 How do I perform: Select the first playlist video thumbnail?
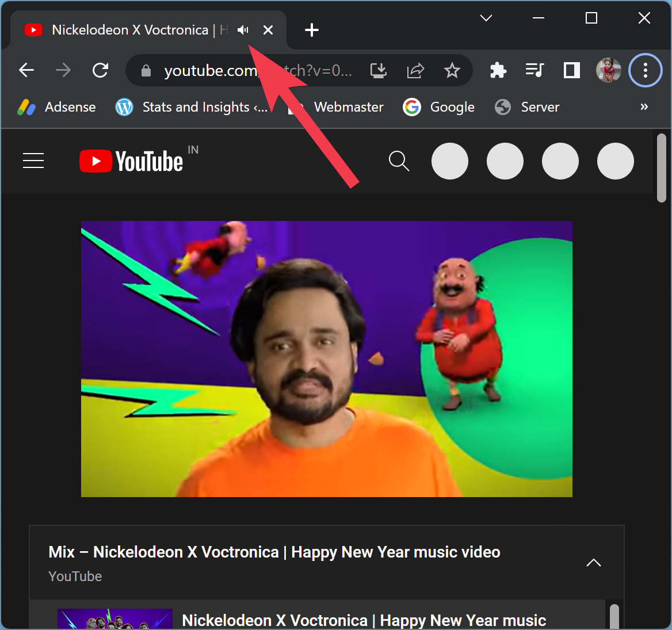pos(115,619)
